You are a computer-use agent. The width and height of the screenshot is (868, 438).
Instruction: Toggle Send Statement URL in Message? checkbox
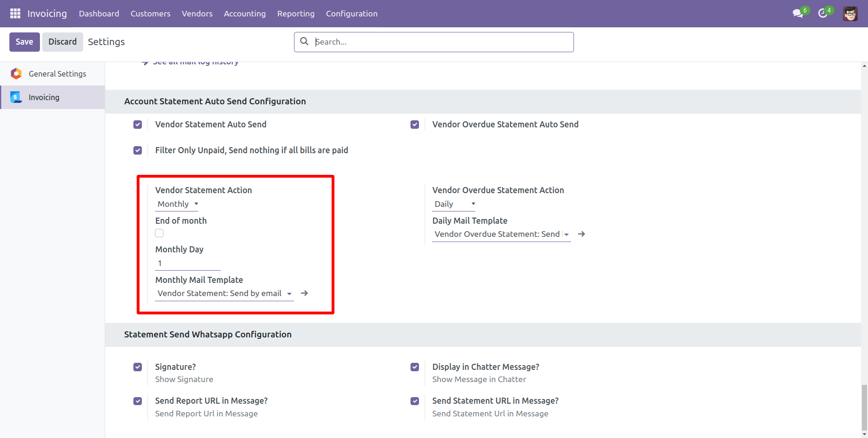tap(415, 401)
